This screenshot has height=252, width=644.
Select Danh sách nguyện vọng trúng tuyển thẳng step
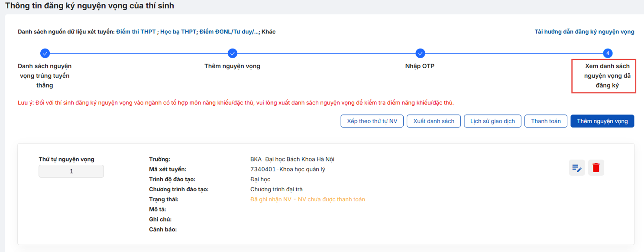45,76
